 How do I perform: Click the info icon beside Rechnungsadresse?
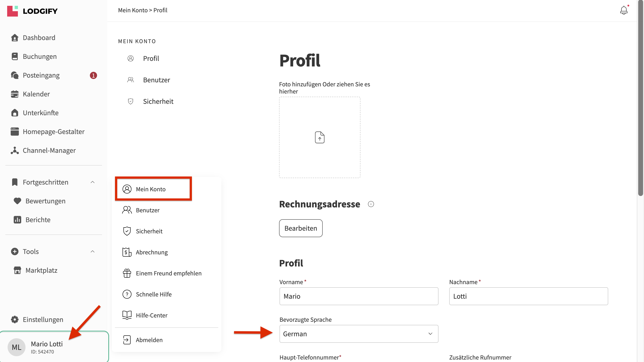point(371,204)
